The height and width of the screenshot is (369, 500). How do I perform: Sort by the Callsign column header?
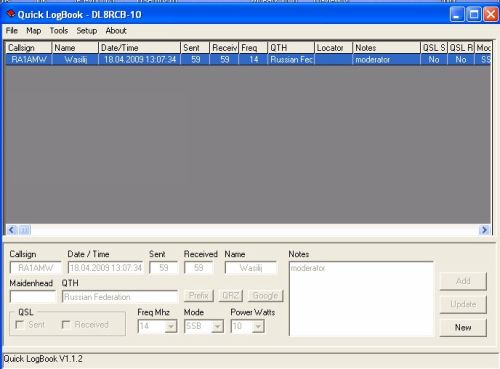tap(29, 48)
